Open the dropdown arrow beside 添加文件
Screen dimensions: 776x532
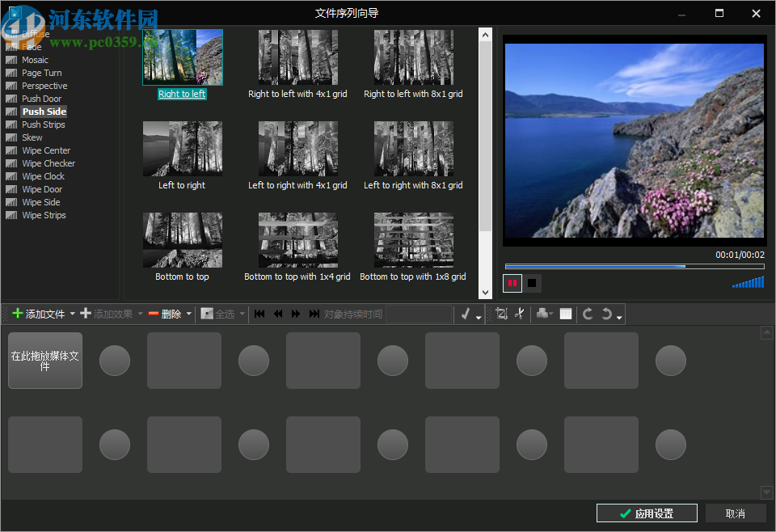coord(73,314)
